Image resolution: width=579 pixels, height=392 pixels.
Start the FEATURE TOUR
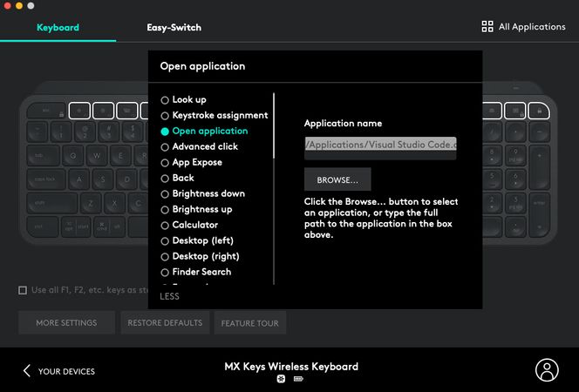point(250,323)
